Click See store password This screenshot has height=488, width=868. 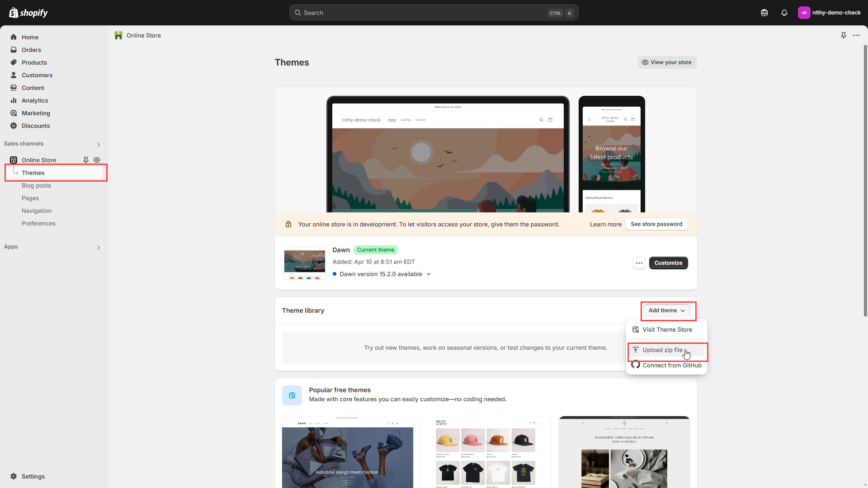point(656,224)
